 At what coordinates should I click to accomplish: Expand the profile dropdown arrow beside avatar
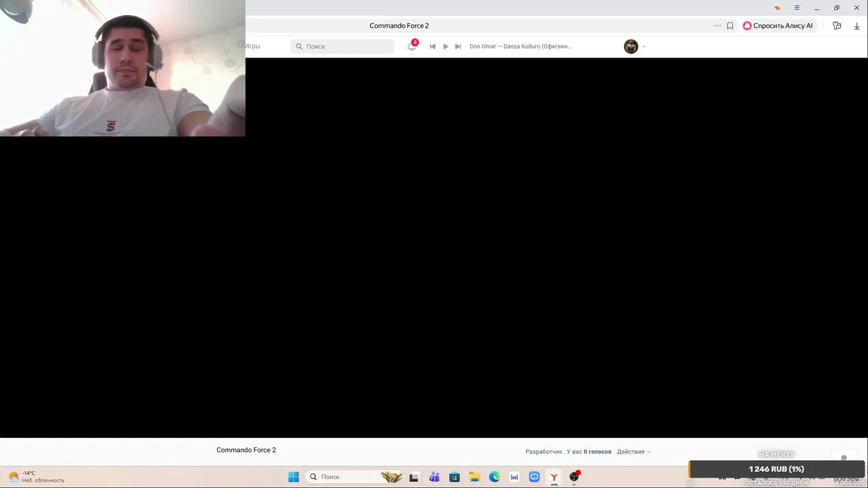pyautogui.click(x=644, y=47)
